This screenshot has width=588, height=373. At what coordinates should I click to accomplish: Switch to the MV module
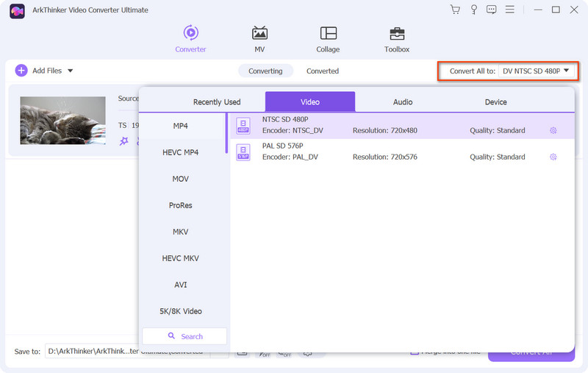click(x=259, y=40)
